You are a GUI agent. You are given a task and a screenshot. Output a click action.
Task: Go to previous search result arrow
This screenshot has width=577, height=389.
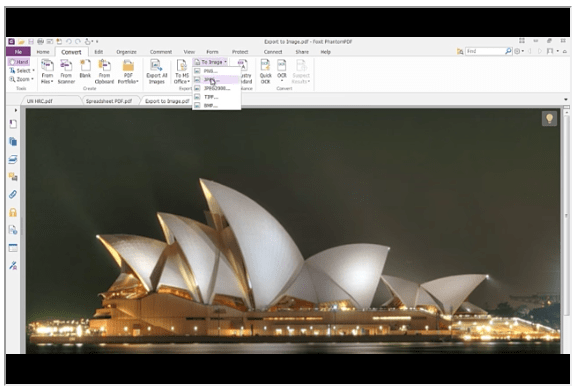pyautogui.click(x=530, y=52)
